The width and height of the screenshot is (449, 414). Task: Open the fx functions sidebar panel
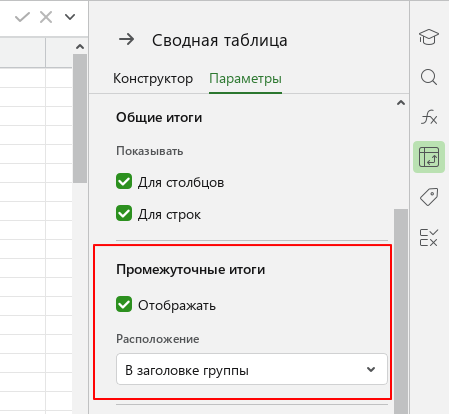[429, 117]
